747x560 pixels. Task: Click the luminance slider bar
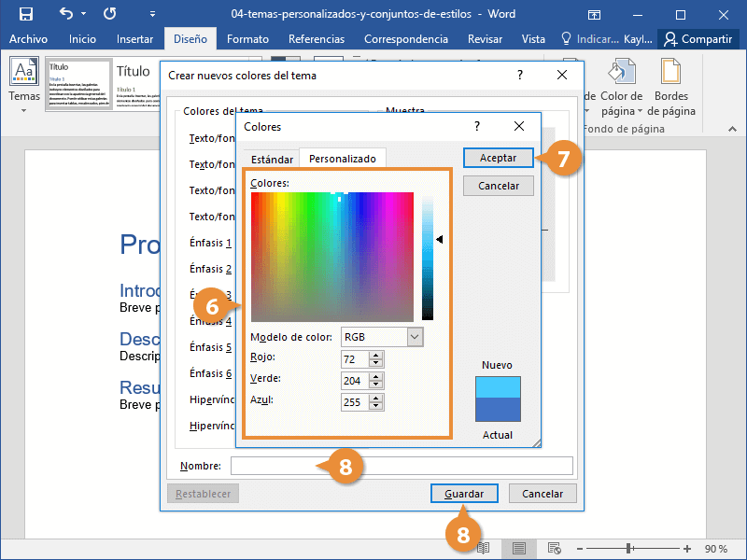(428, 258)
